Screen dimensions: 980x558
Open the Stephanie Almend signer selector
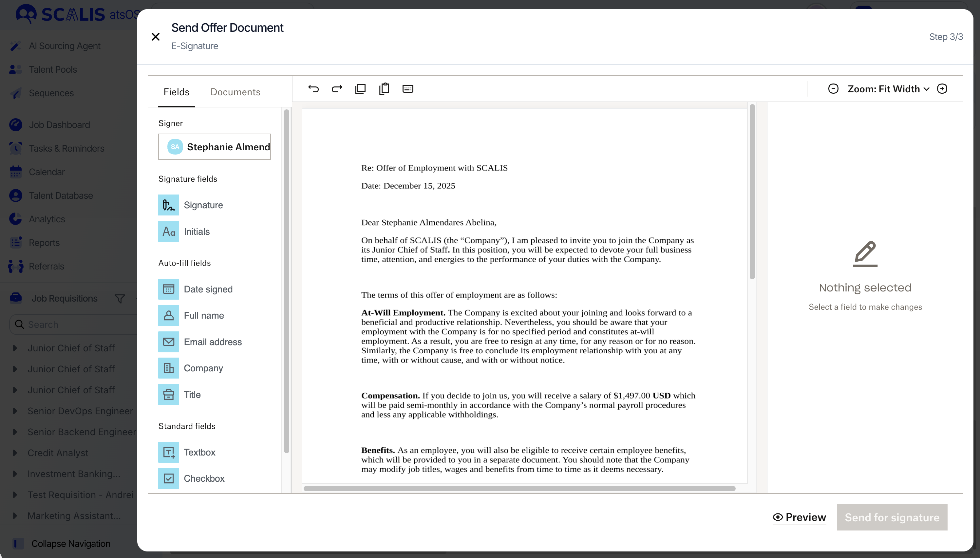[214, 147]
